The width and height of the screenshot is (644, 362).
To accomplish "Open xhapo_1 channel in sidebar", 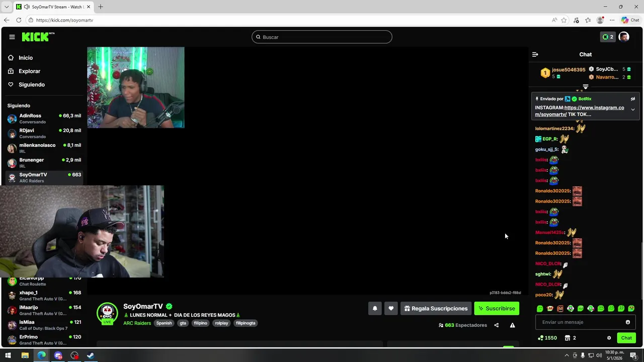I will tap(43, 296).
